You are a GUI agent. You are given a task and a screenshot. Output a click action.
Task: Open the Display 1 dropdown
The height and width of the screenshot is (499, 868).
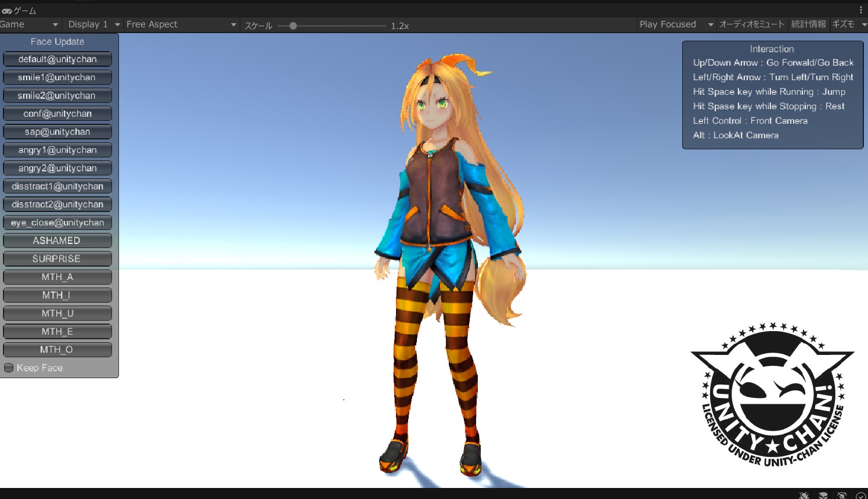click(93, 24)
